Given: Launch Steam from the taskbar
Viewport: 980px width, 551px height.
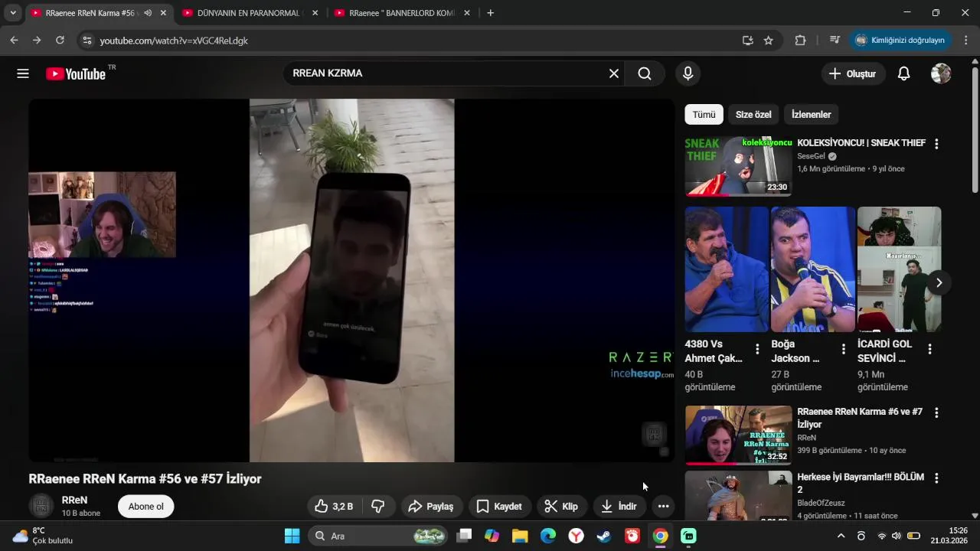Looking at the screenshot, I should [604, 536].
